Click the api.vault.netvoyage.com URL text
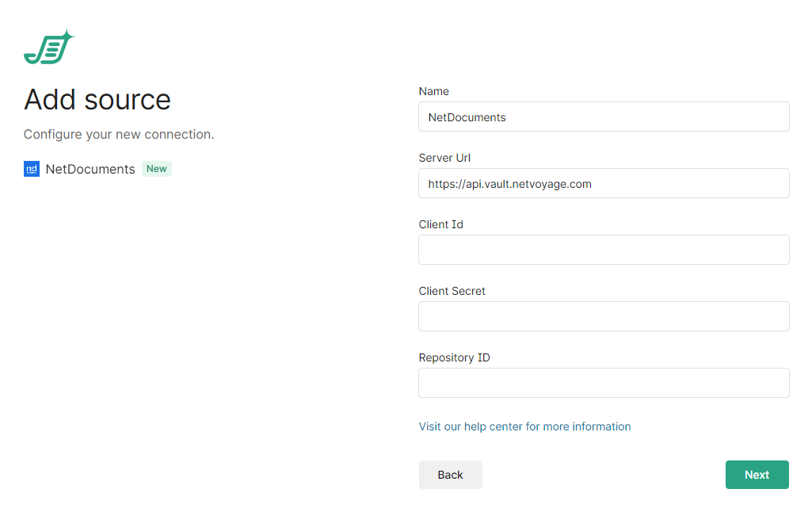The image size is (812, 512). pyautogui.click(x=509, y=184)
